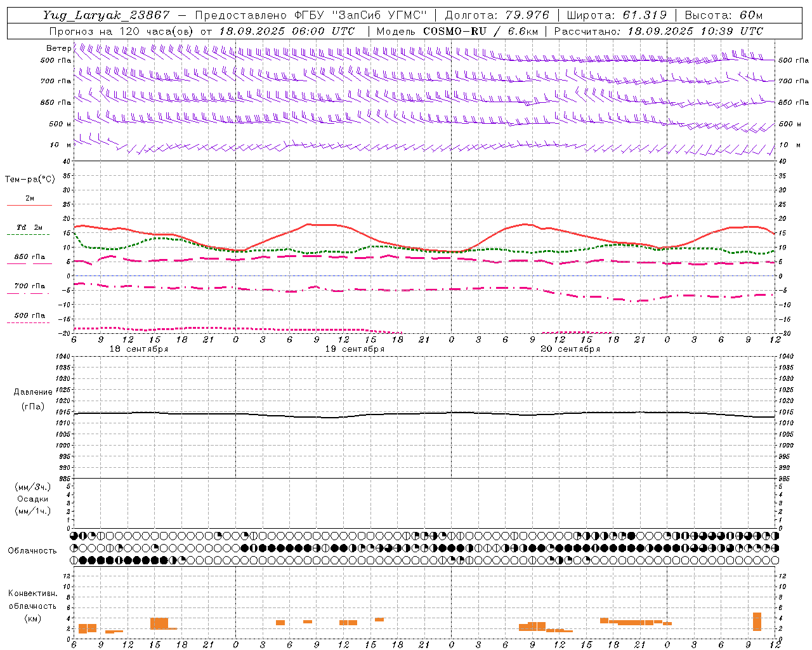Click the station title Yug_Laryak_23867
This screenshot has width=812, height=650.
pos(107,15)
